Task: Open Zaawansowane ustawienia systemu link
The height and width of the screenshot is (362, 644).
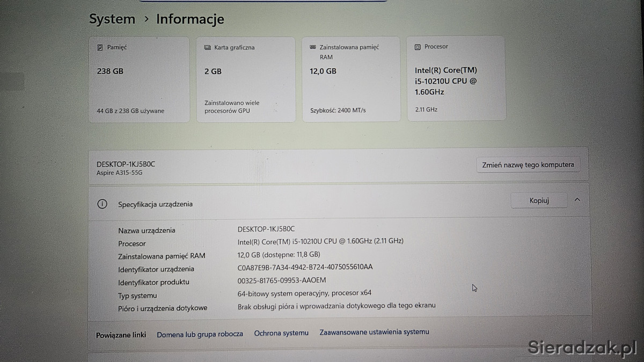Action: (374, 332)
